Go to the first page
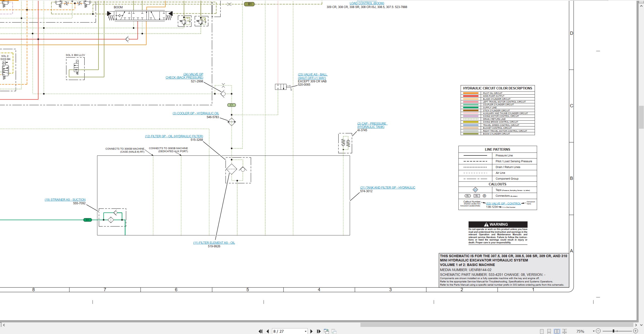The image size is (644, 334). pos(261,331)
